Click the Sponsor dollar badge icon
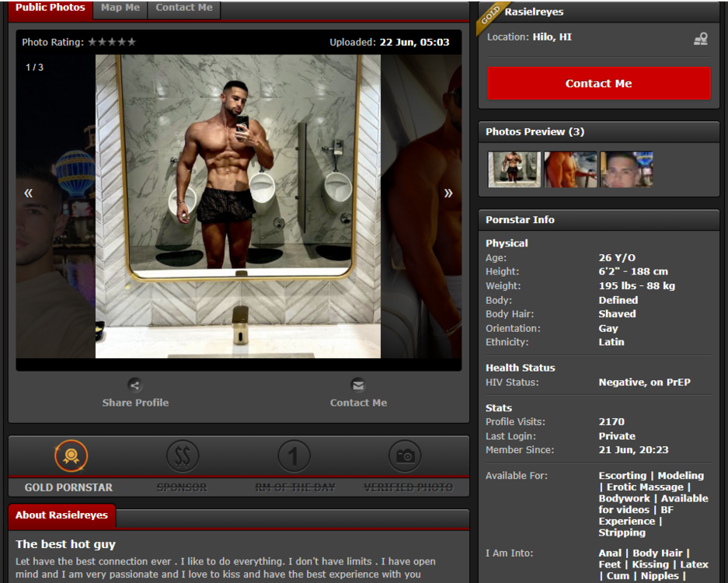The width and height of the screenshot is (728, 583). coord(183,456)
